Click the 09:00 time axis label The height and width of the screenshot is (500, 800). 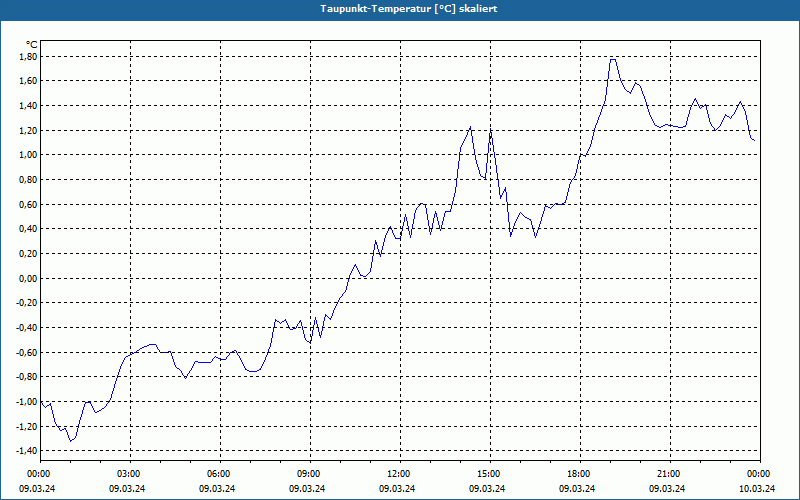point(310,474)
